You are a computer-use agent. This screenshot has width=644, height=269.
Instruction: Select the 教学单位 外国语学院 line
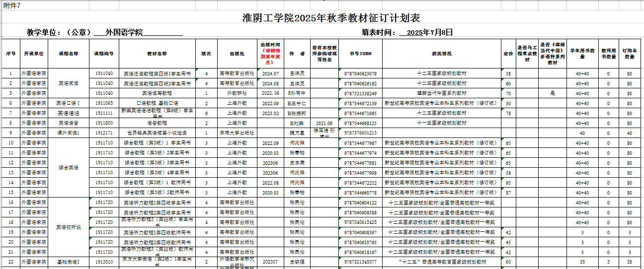(x=104, y=33)
